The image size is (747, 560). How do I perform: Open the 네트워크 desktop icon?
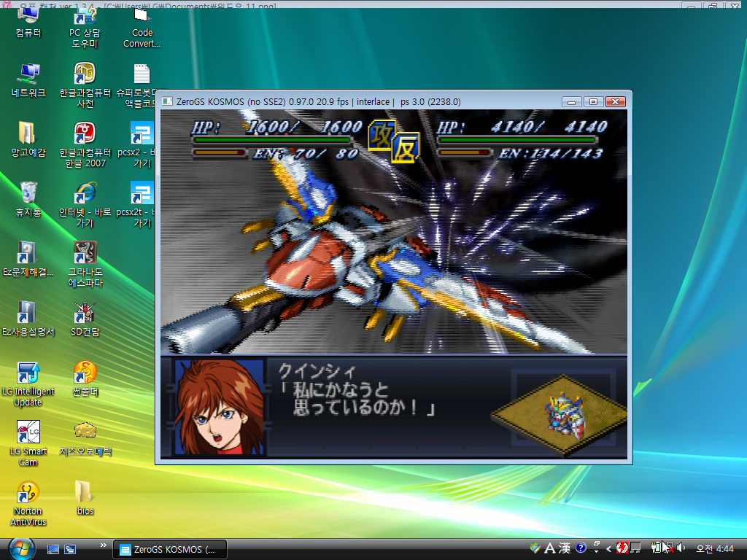click(x=28, y=81)
